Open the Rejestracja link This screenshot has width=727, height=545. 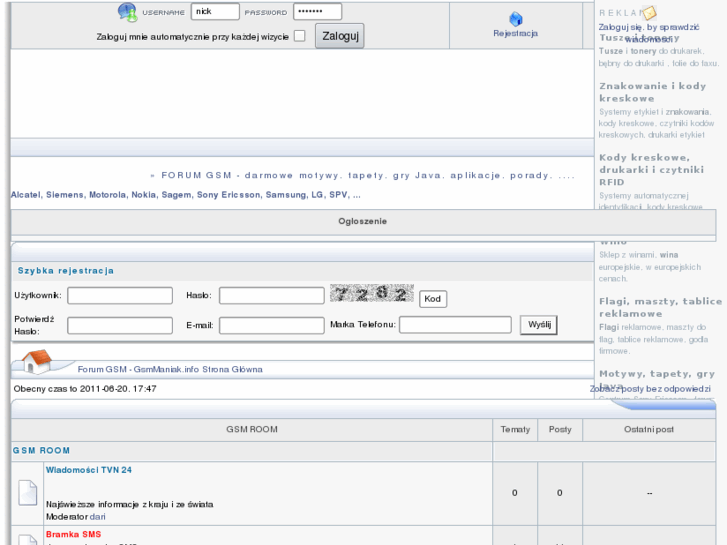pos(516,33)
